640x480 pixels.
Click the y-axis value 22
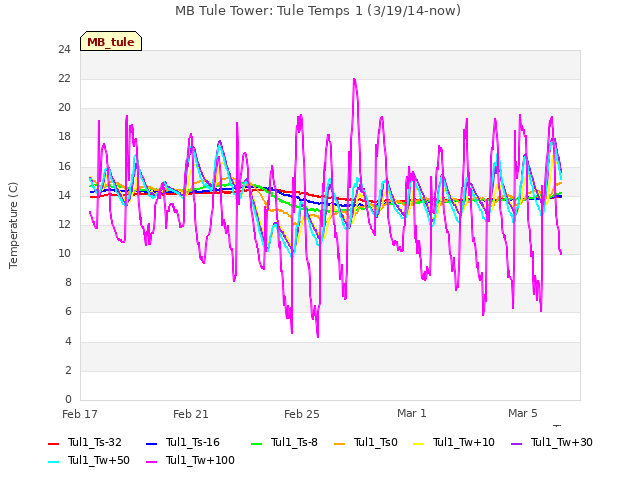point(64,78)
